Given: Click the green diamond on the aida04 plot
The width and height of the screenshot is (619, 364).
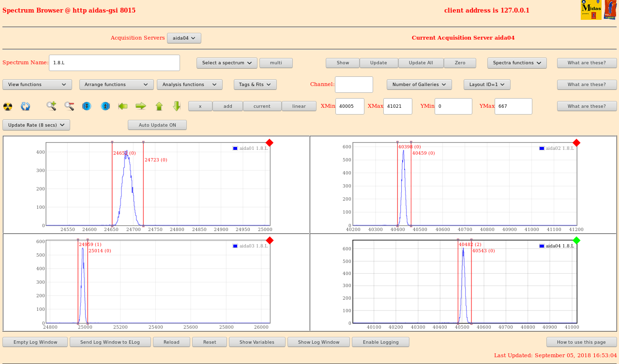Looking at the screenshot, I should (x=576, y=240).
